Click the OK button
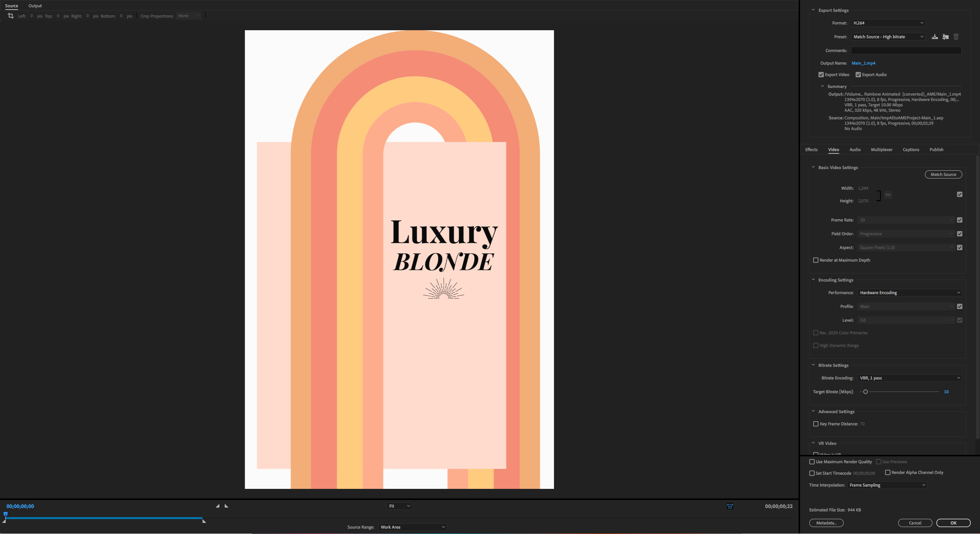The image size is (980, 534). coord(953,523)
